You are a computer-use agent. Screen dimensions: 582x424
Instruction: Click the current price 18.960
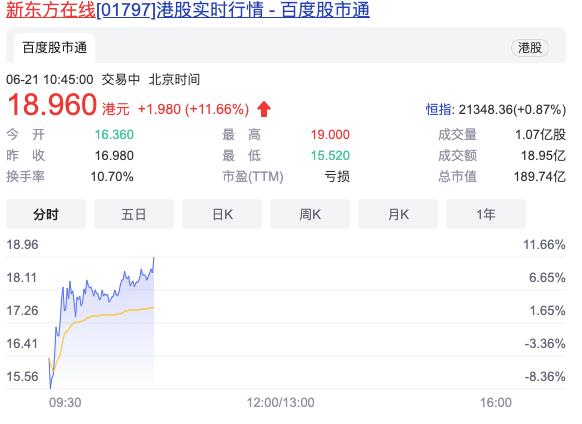[52, 105]
